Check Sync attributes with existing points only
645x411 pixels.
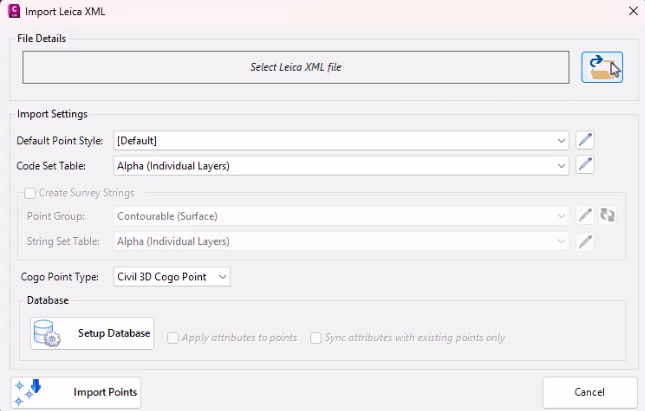316,338
